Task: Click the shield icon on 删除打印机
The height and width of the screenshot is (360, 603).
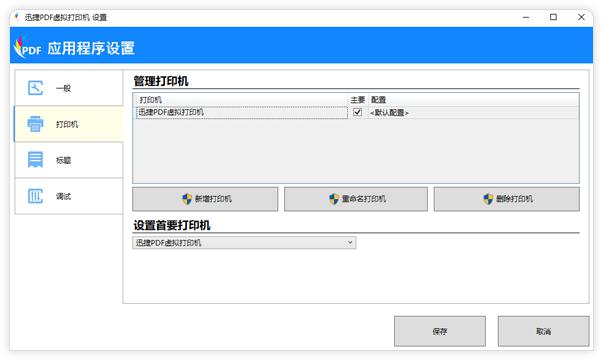Action: click(488, 199)
